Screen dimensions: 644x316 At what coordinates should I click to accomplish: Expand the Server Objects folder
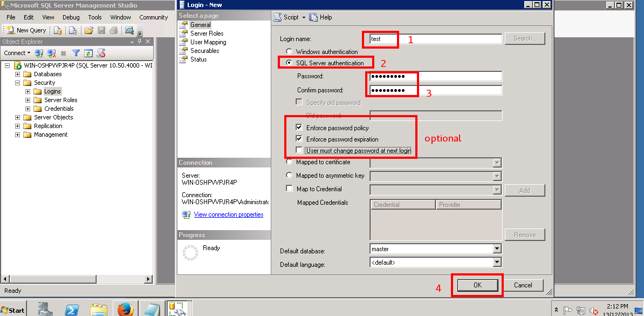(x=17, y=117)
